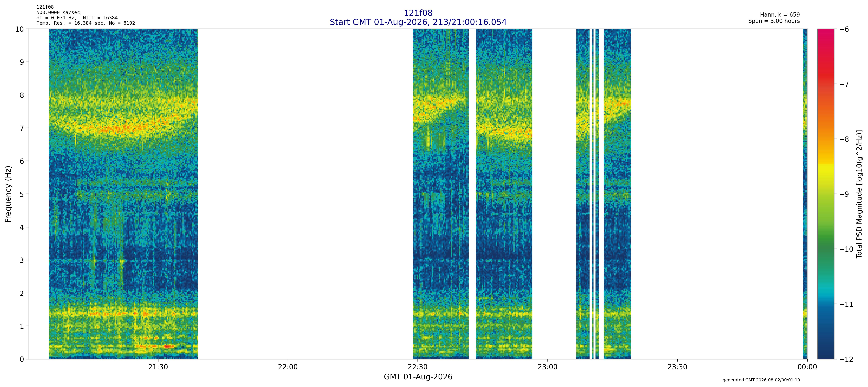Select the 'generated GMT 2026-08-02/00:01:10' footer text
The image size is (868, 387).
761,380
